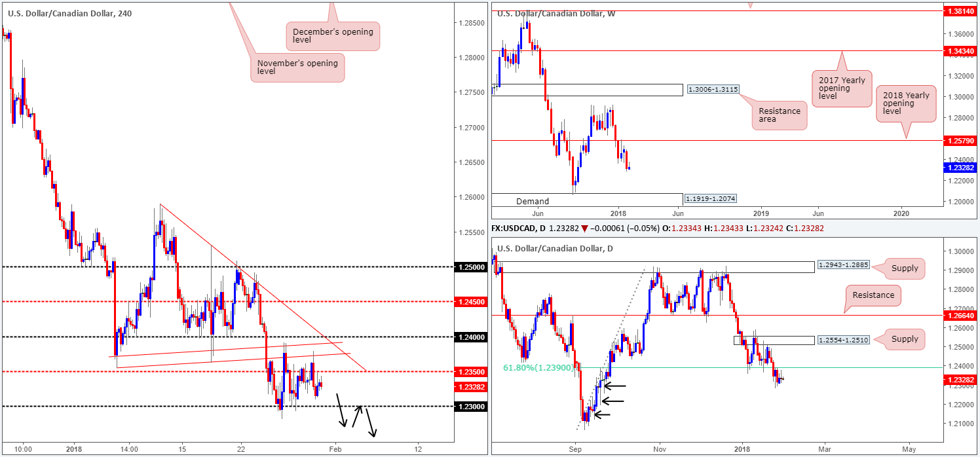This screenshot has width=980, height=457.
Task: Click the November's opening level callout
Action: click(x=297, y=67)
